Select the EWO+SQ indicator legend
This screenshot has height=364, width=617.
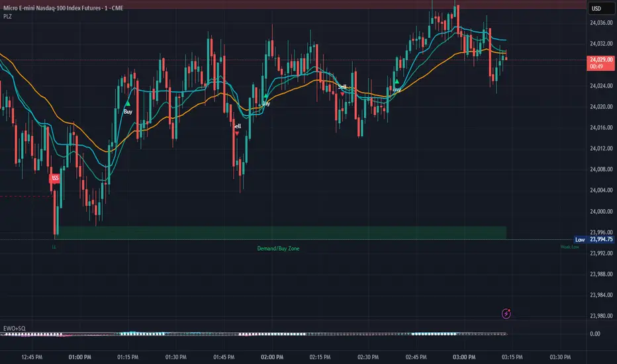(15, 328)
